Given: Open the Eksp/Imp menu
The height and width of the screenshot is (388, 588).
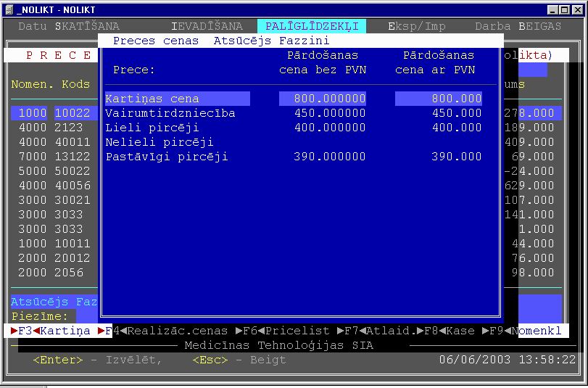Looking at the screenshot, I should [x=416, y=26].
